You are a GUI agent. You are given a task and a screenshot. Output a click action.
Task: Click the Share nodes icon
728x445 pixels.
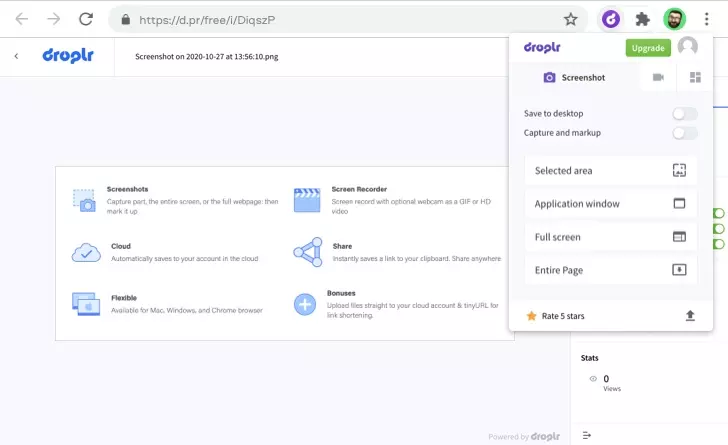(308, 252)
